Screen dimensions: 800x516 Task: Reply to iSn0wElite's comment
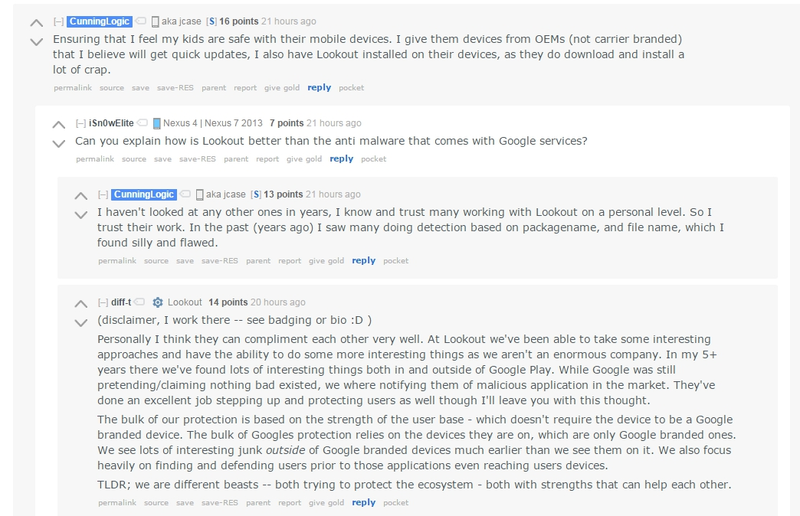[341, 159]
